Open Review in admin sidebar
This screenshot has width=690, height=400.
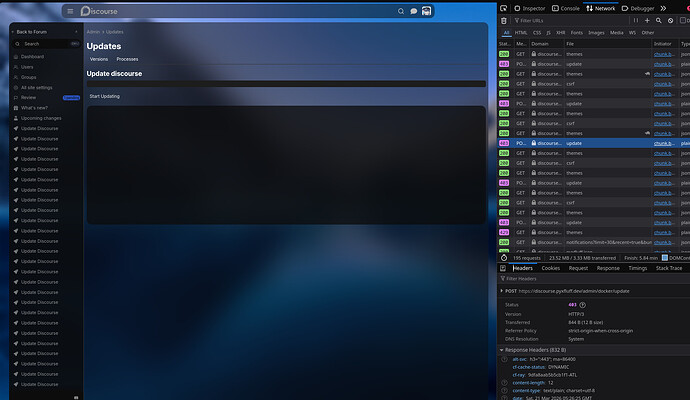point(28,98)
